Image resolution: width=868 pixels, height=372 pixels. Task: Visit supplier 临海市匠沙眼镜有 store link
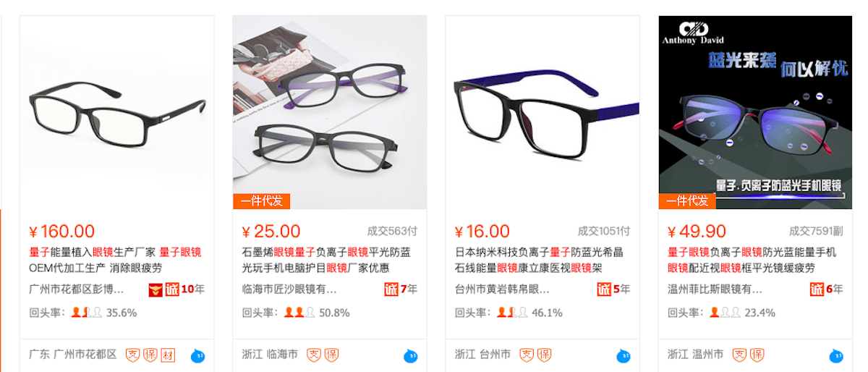[289, 289]
